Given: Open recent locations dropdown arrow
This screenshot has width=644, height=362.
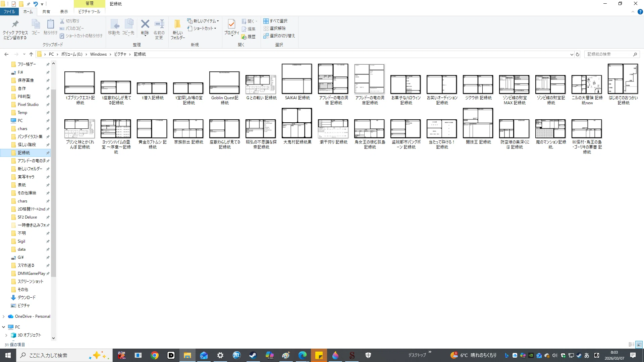Looking at the screenshot, I should [x=24, y=54].
